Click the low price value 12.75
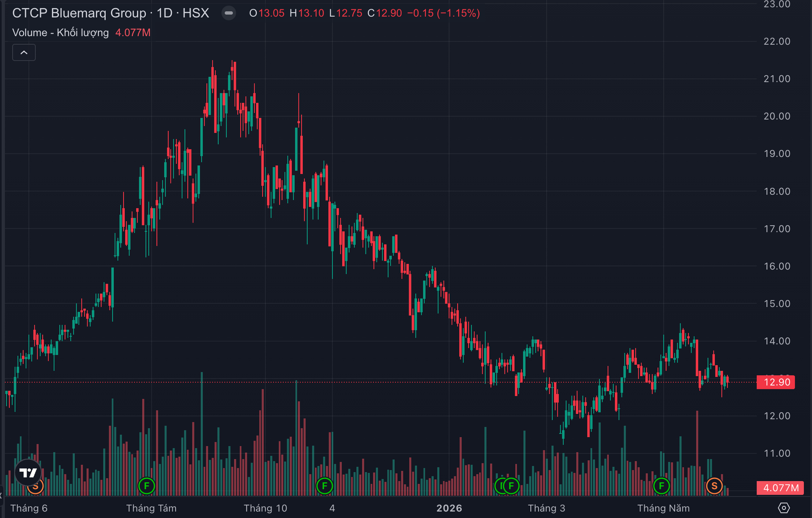812x518 pixels. coord(349,13)
